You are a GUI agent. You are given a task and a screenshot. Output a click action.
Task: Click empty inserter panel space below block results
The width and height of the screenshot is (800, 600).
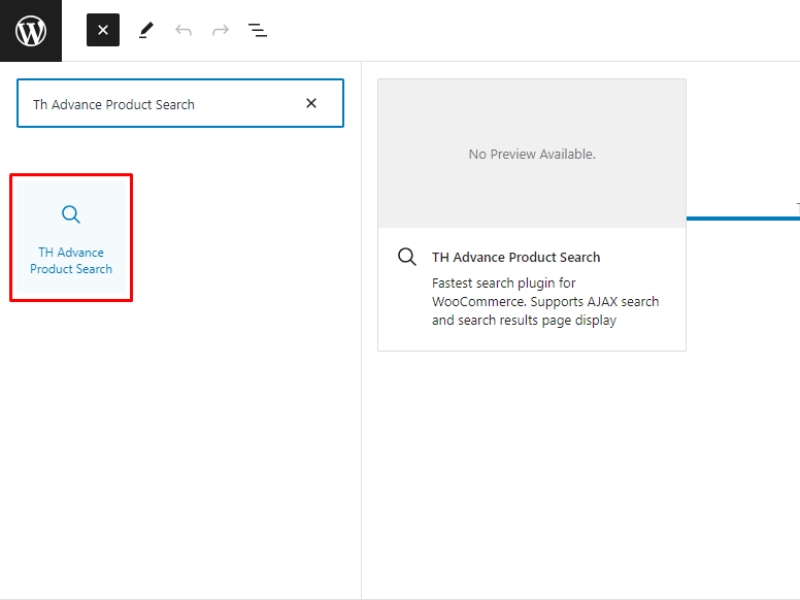(180, 450)
